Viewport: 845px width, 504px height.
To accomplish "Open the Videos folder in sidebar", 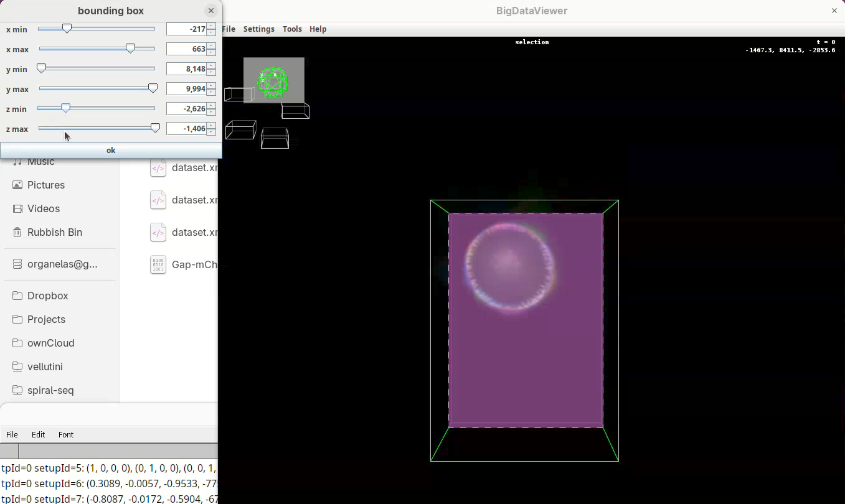I will [43, 208].
